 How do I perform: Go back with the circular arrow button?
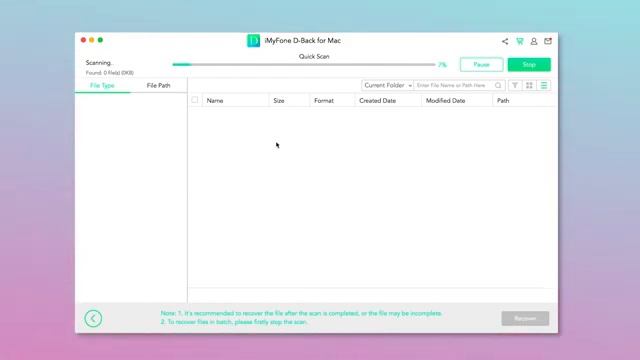pos(93,318)
